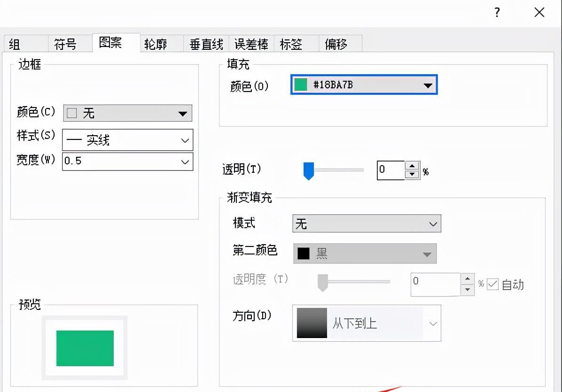Viewport: 562px width, 392px height.
Task: Click the help question mark button
Action: 497,13
